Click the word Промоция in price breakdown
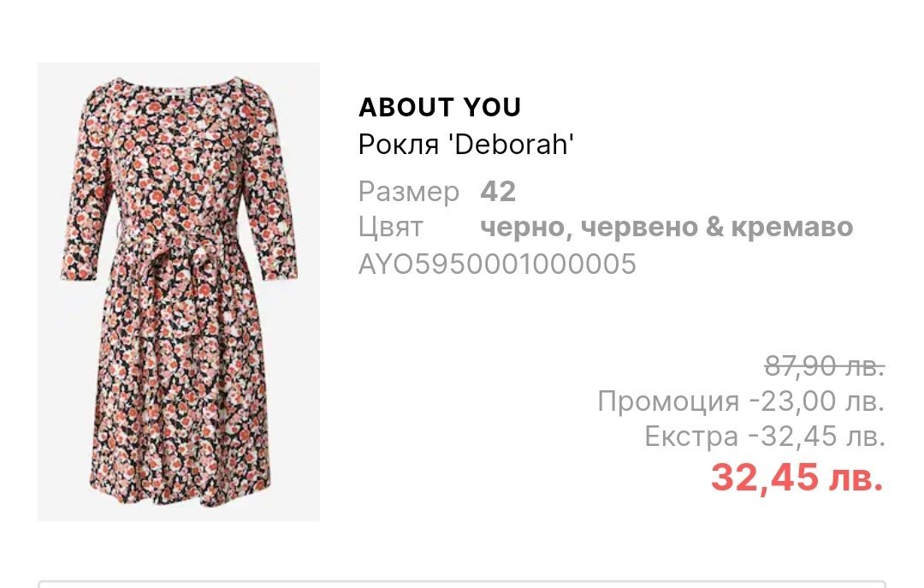Image resolution: width=924 pixels, height=588 pixels. click(668, 401)
